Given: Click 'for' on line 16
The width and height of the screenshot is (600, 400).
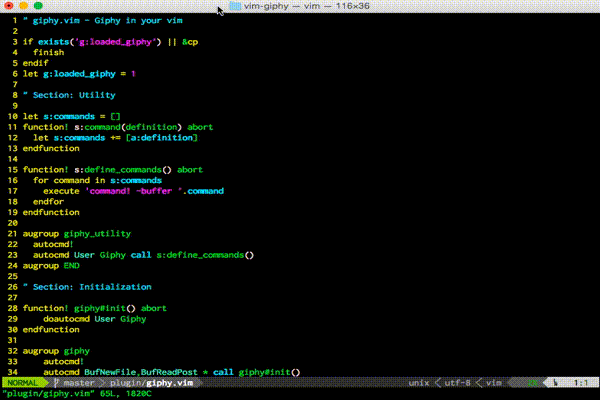Looking at the screenshot, I should coord(41,180).
